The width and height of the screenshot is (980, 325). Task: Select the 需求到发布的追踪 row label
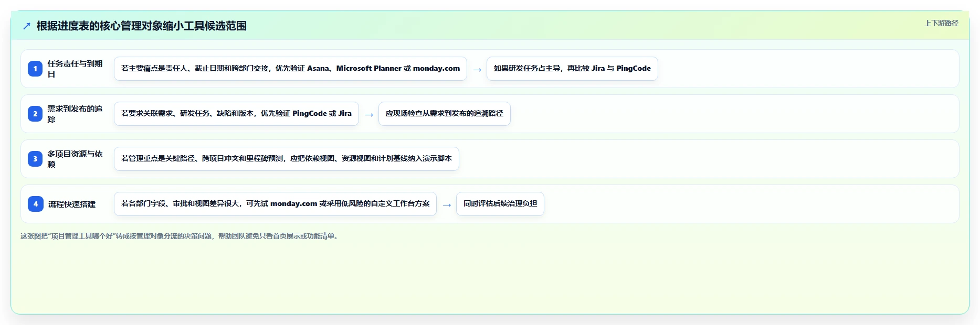tap(75, 114)
